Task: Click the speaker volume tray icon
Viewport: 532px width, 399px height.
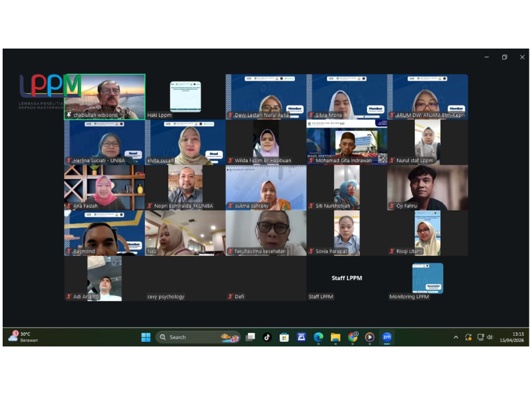Action: pyautogui.click(x=490, y=337)
